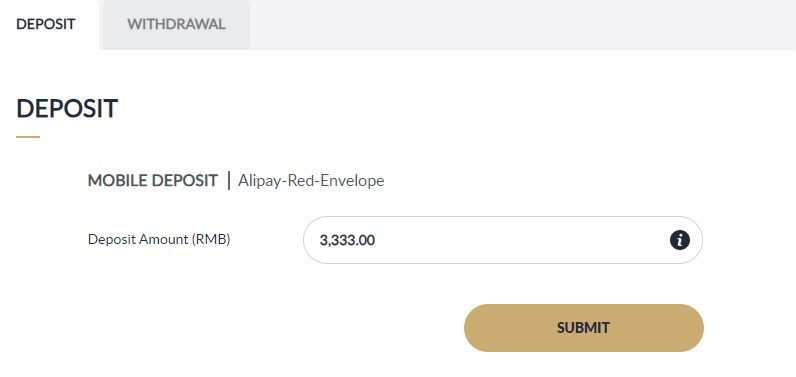Select the DEPOSIT tab

46,24
